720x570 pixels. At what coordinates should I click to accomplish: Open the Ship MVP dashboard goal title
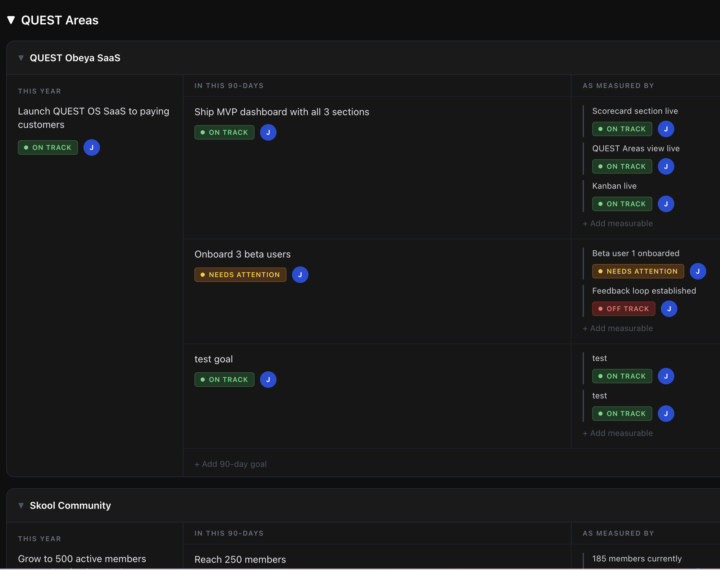coord(281,112)
